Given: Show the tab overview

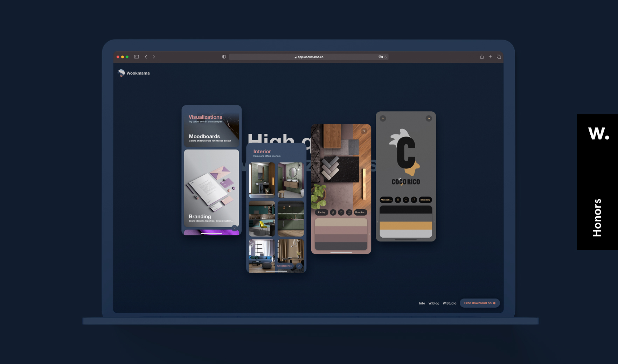Looking at the screenshot, I should pyautogui.click(x=499, y=57).
